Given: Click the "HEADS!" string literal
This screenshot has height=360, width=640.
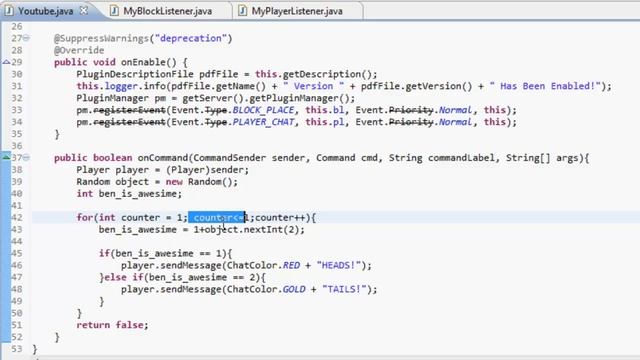Looking at the screenshot, I should (338, 265).
